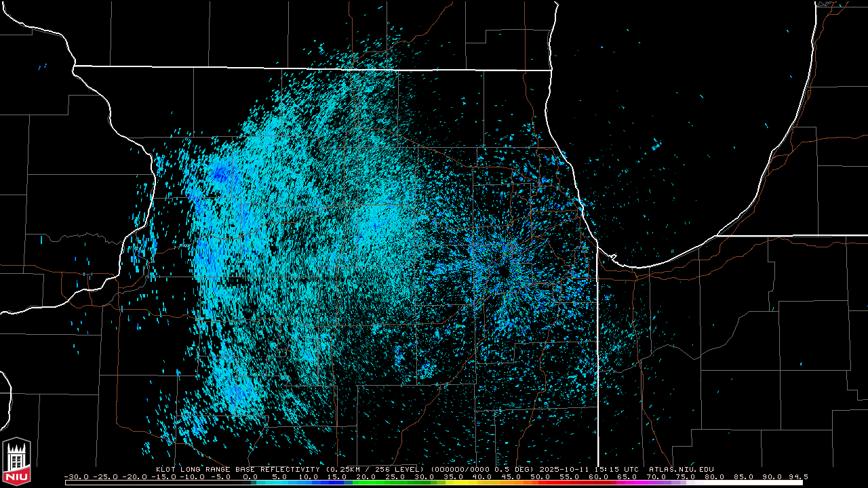Select the KLOT LONG RANGE BASE REFLECTIVITY title

point(238,469)
